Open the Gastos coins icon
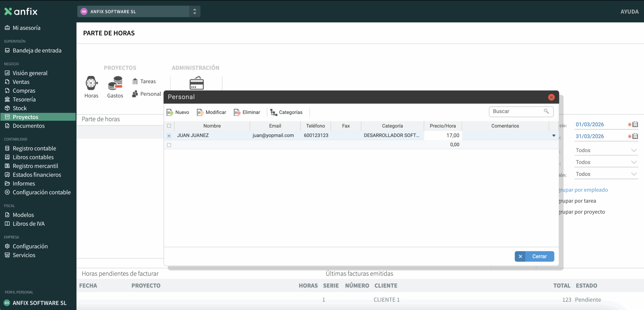This screenshot has height=310, width=644. coord(115,83)
